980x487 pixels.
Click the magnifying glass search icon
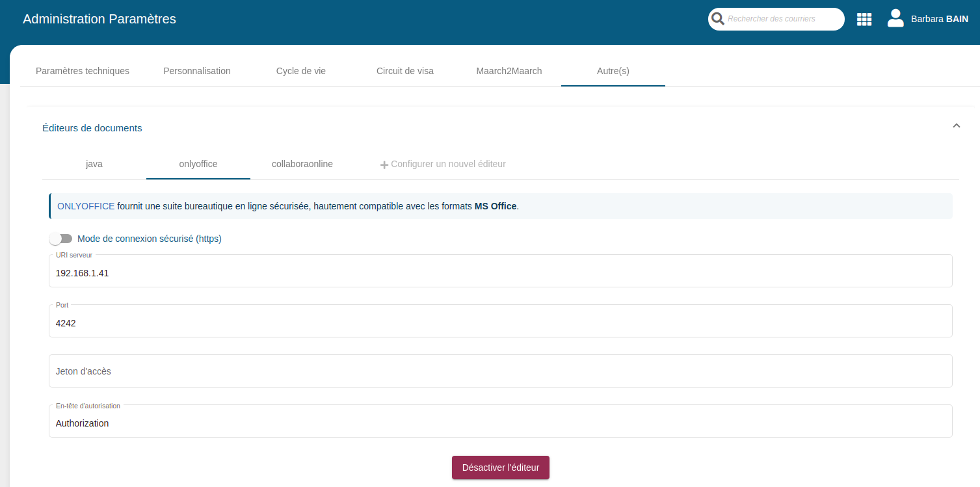coord(718,19)
